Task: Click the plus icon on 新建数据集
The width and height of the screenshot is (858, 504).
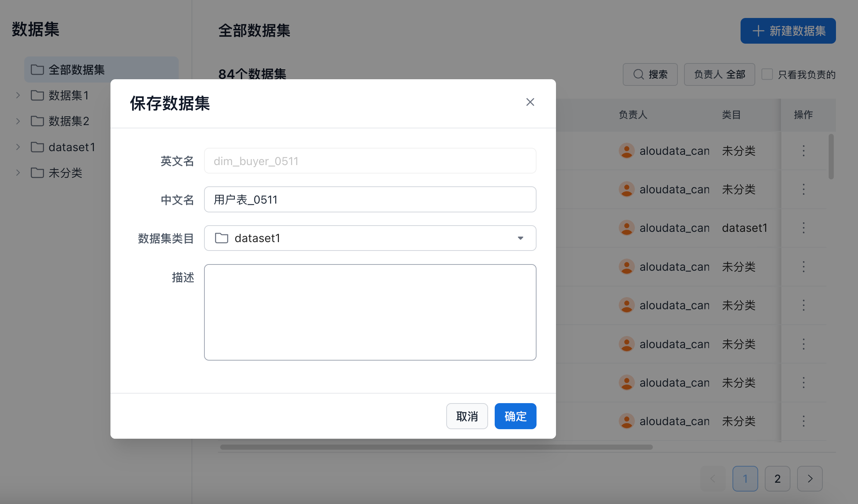Action: click(758, 31)
